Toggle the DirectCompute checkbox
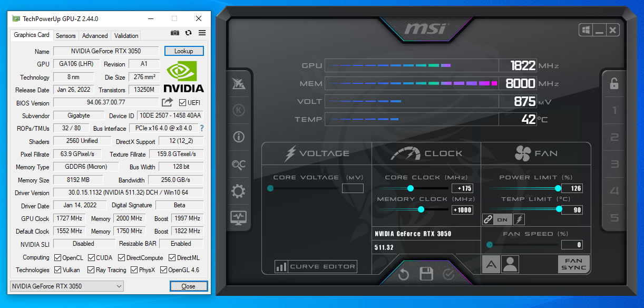Viewport: 644px width, 308px height. coord(122,258)
